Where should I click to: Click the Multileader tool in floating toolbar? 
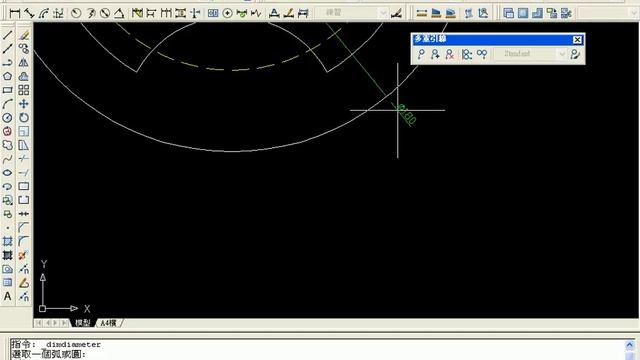[421, 54]
